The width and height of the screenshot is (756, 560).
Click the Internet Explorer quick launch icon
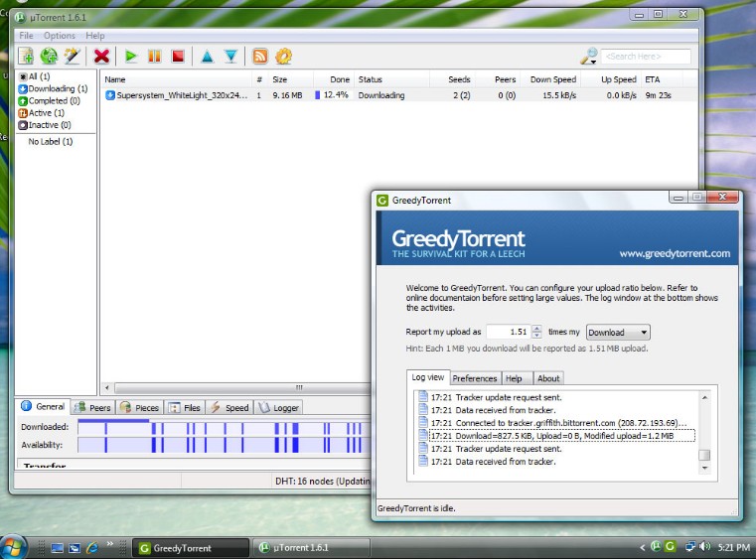(x=91, y=548)
